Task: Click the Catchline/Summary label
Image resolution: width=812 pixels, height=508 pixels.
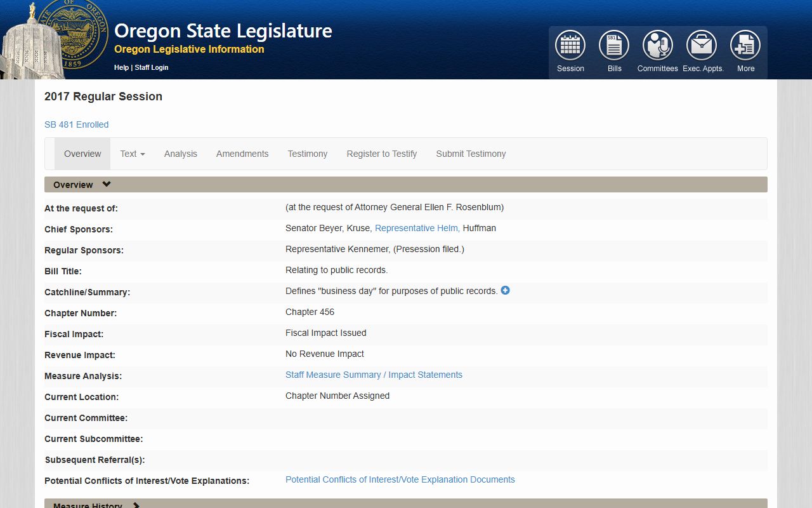Action: click(x=87, y=292)
